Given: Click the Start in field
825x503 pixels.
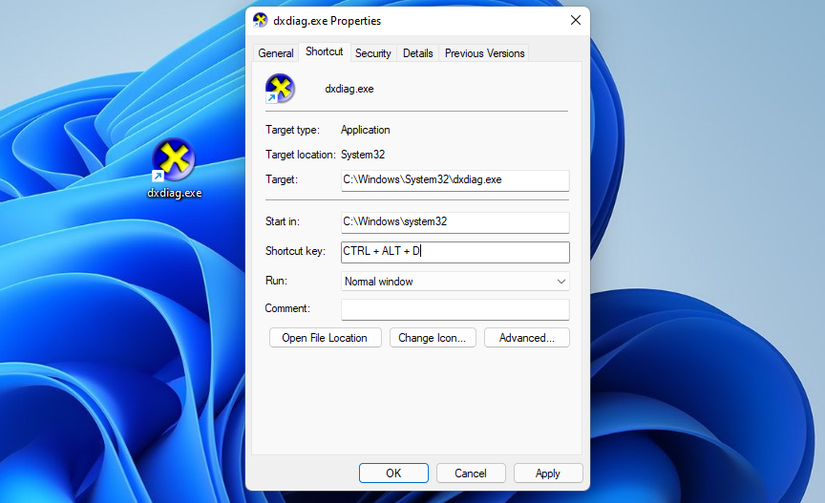Looking at the screenshot, I should tap(455, 223).
